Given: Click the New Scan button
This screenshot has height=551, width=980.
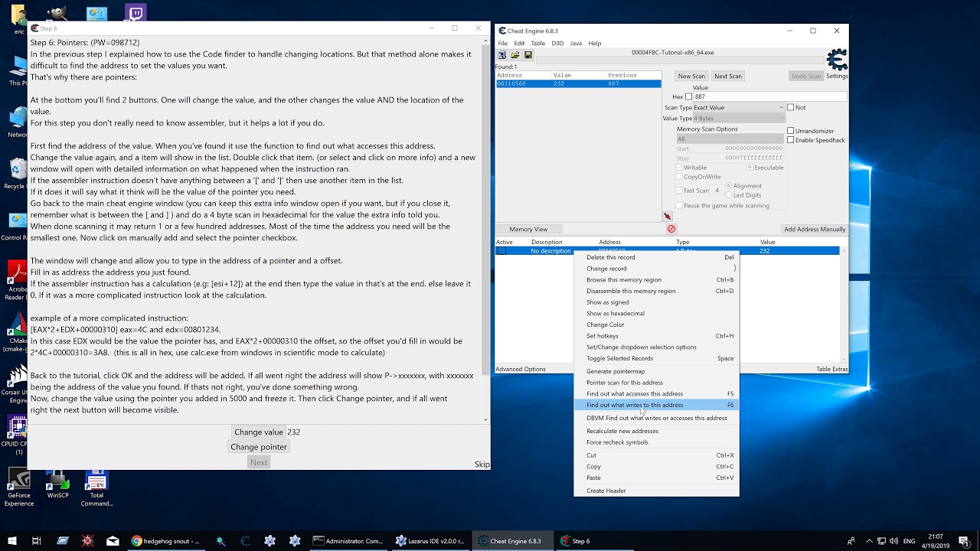Looking at the screenshot, I should 691,76.
